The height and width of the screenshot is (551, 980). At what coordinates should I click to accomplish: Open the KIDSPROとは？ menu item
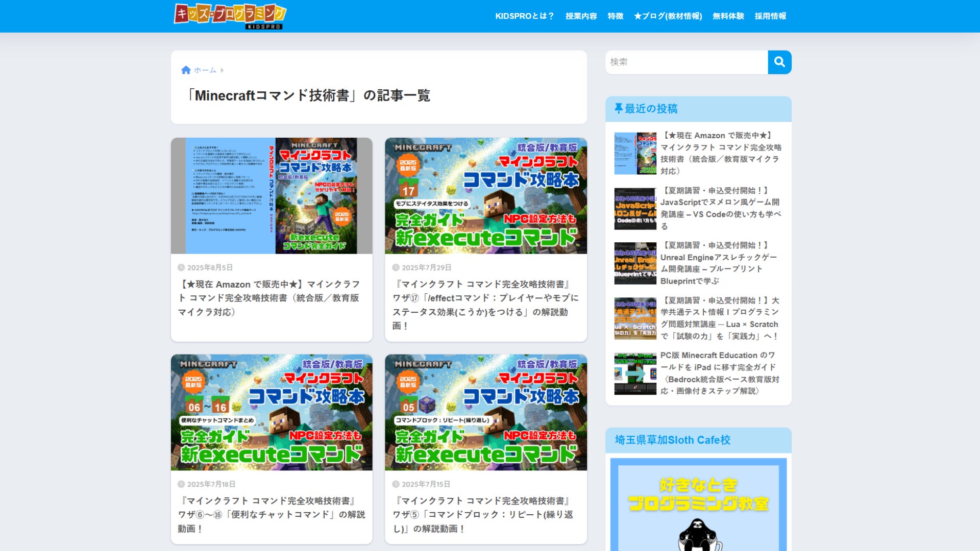[524, 16]
